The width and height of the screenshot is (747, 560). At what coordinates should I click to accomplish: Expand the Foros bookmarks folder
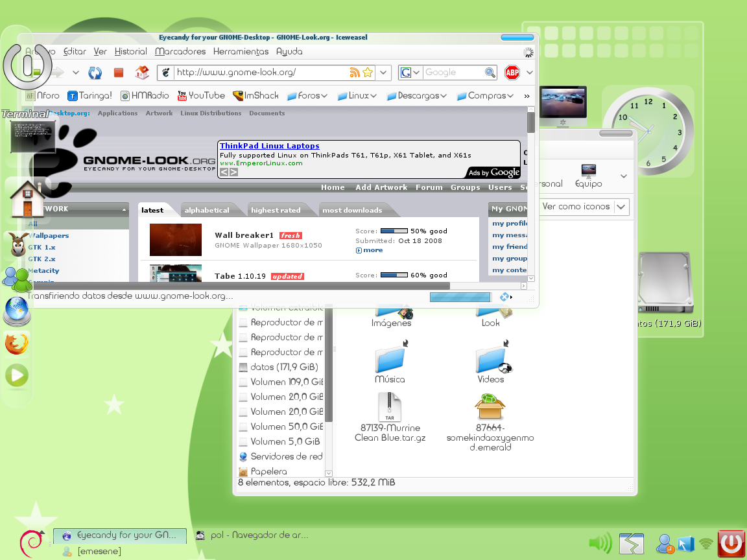coord(307,96)
